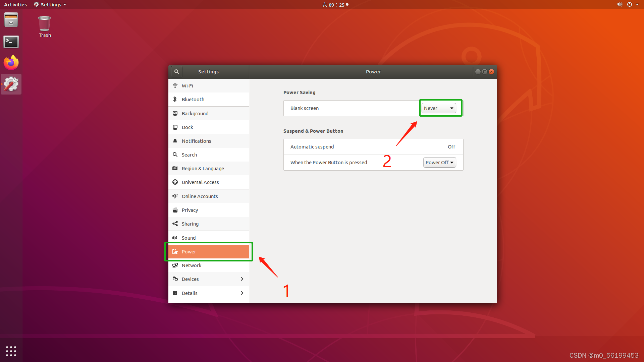
Task: Open Show Applications grid
Action: pos(11,351)
